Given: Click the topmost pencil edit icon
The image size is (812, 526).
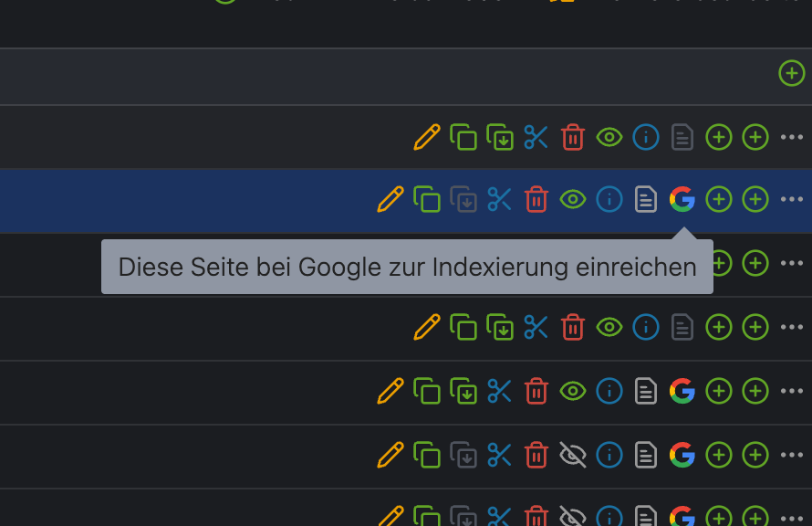Looking at the screenshot, I should tap(427, 137).
